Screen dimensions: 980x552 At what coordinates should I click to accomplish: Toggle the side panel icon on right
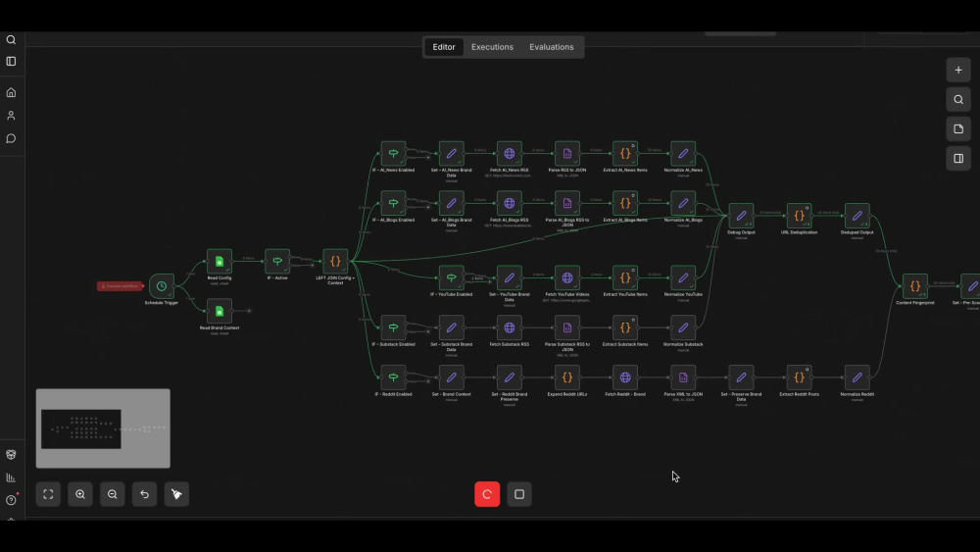[958, 158]
